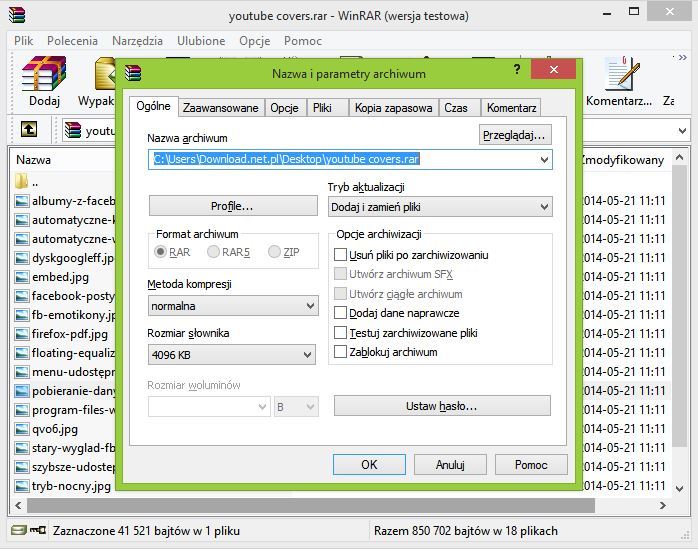Click the image icon of firefox-pdf.jpg

click(21, 334)
